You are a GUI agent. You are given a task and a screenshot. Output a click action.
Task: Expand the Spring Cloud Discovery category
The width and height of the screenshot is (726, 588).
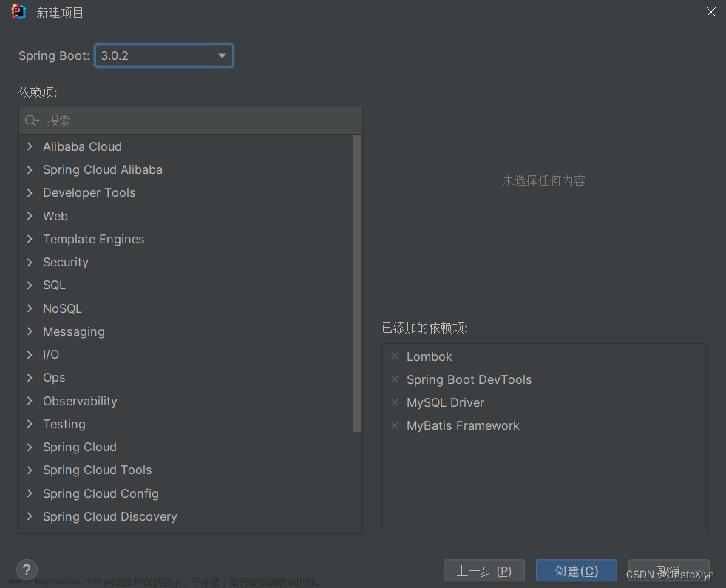(30, 516)
